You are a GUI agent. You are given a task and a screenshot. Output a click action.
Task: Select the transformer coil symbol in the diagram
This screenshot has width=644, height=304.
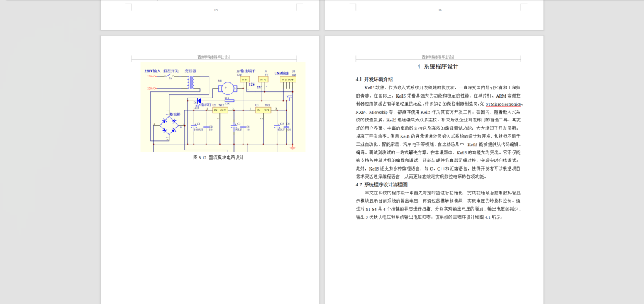191,82
